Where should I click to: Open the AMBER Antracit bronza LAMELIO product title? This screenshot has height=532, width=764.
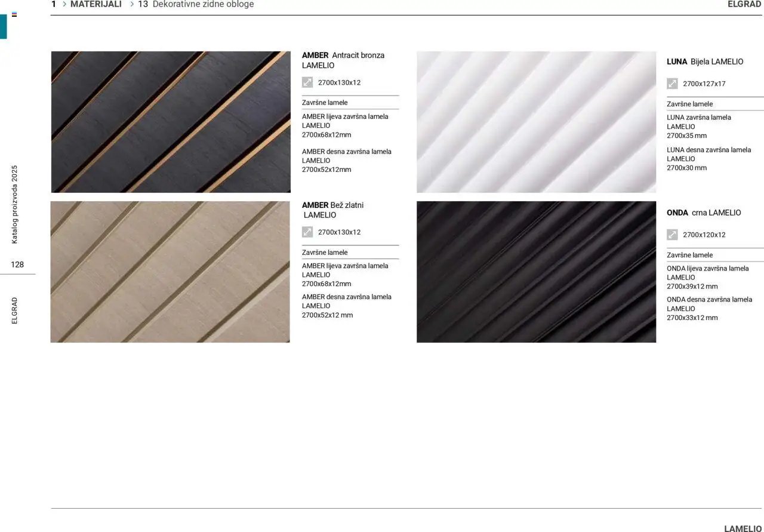(x=343, y=60)
